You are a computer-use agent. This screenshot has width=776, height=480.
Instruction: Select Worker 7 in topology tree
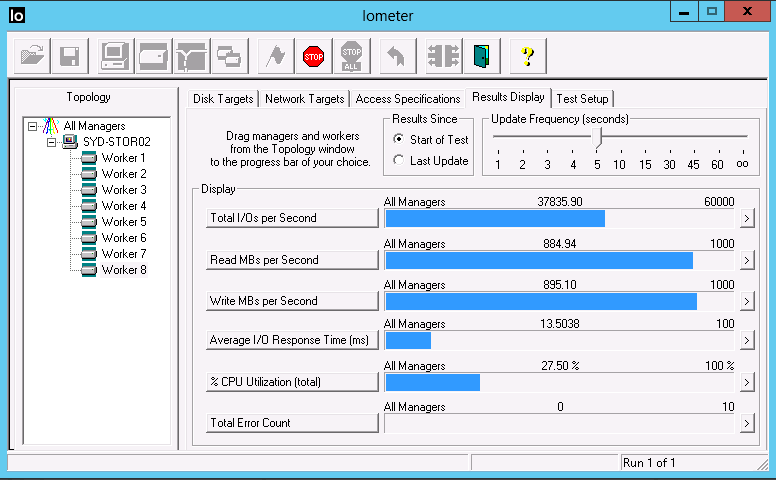(124, 254)
